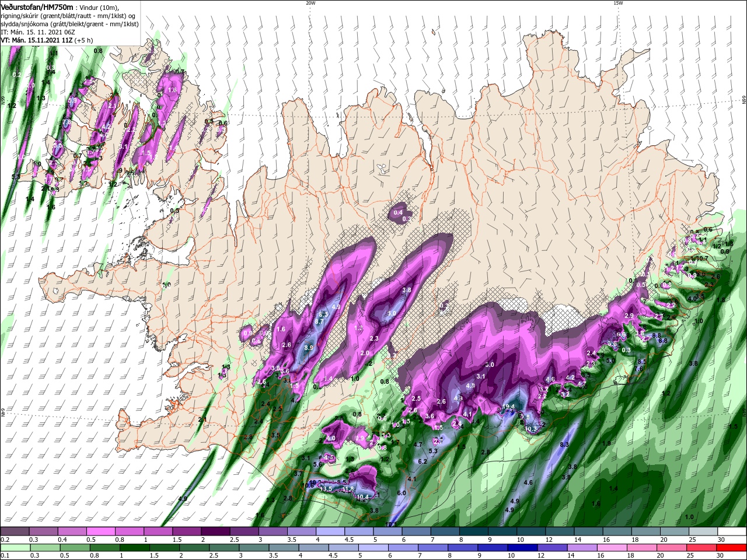Pick the red swatch ending the rain legend
This screenshot has width=747, height=560.
point(732,548)
